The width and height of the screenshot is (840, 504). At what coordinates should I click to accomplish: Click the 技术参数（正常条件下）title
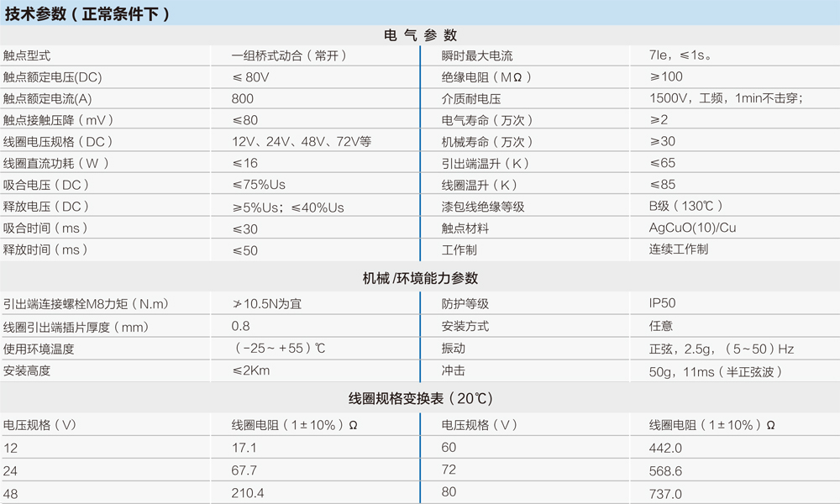coord(84,13)
